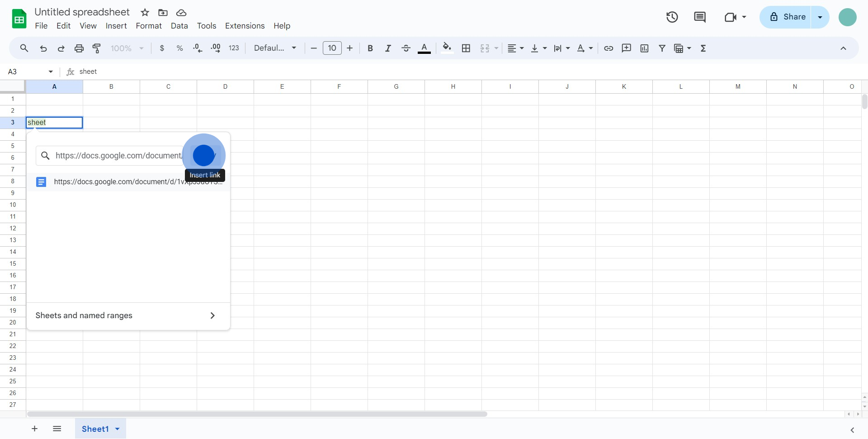The height and width of the screenshot is (439, 868).
Task: Select the paint format tool
Action: pos(97,48)
